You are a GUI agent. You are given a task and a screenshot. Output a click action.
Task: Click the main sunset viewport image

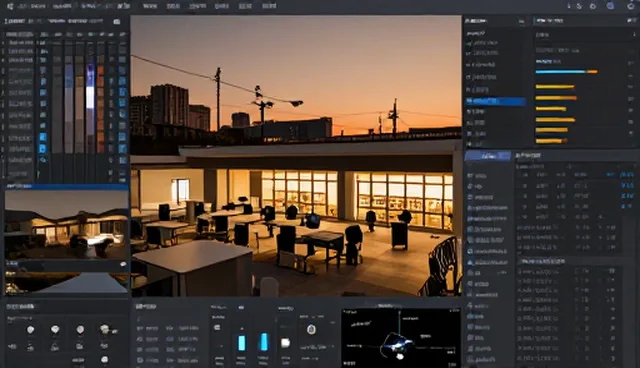pos(296,156)
